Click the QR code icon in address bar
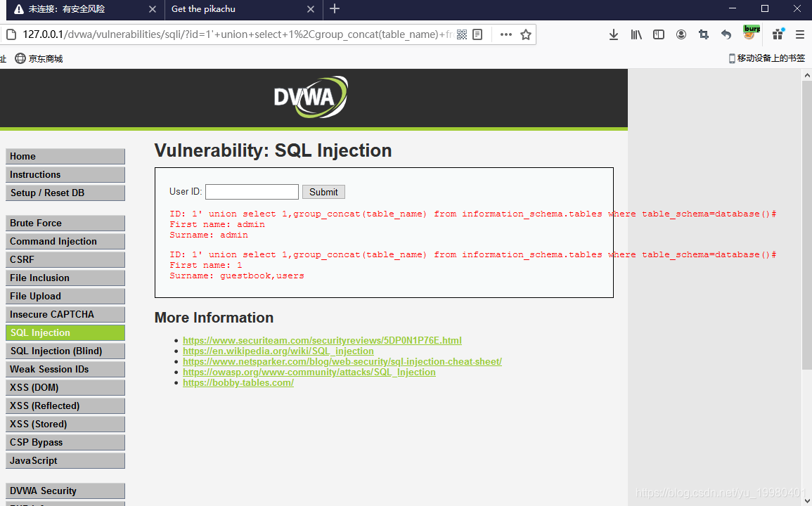Image resolution: width=812 pixels, height=506 pixels. click(462, 34)
